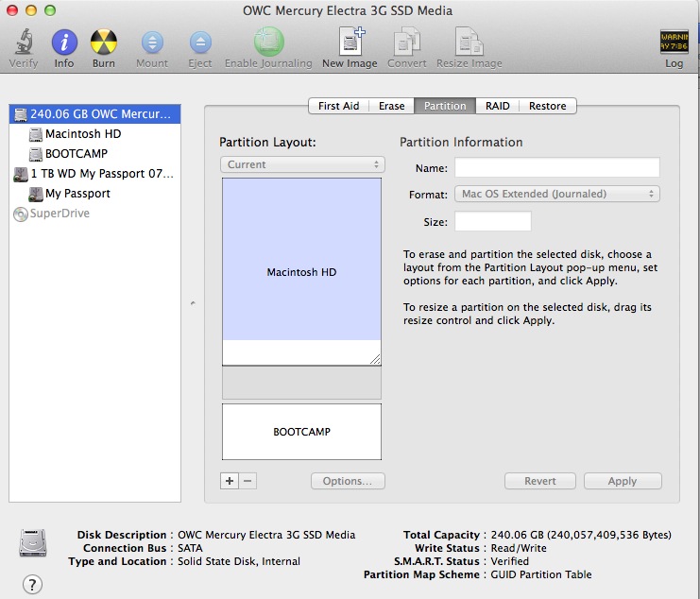Open the Partition Layout pop-up menu
The height and width of the screenshot is (599, 700).
300,164
